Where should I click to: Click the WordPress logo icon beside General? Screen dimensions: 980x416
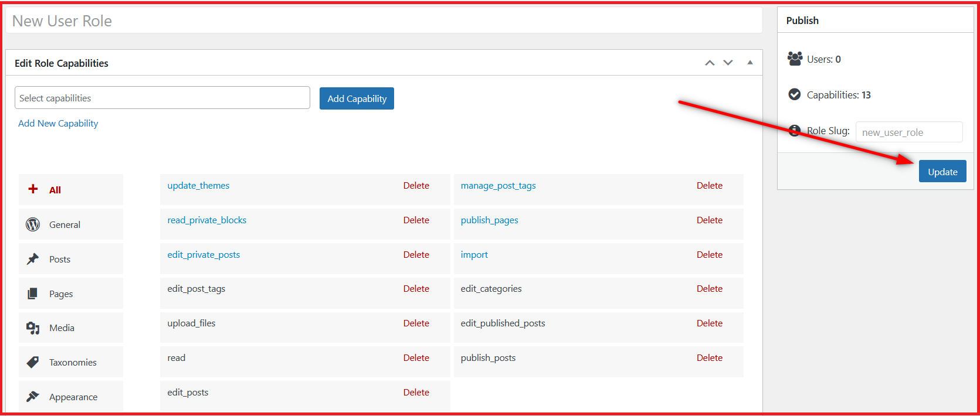[33, 224]
